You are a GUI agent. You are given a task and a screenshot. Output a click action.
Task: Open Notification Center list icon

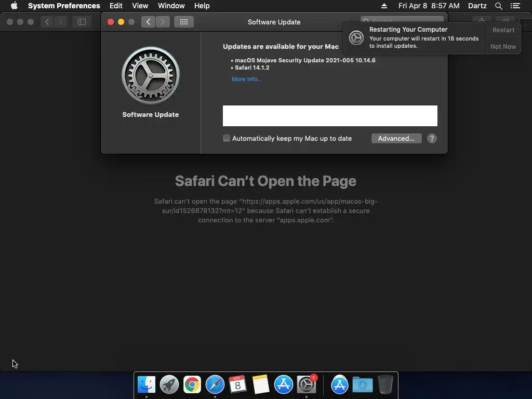515,6
